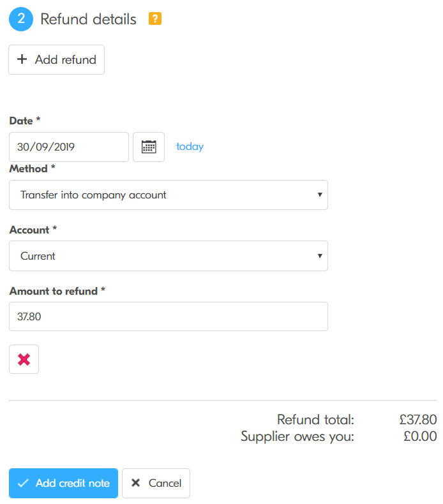Click the blue step 2 circle
This screenshot has height=504, width=443.
[21, 19]
